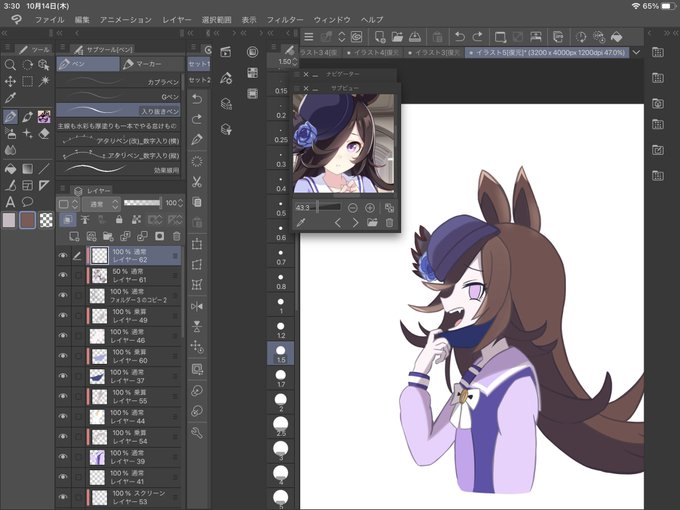This screenshot has height=510, width=680.
Task: Hide layer レイヤー 49
Action: tap(63, 316)
